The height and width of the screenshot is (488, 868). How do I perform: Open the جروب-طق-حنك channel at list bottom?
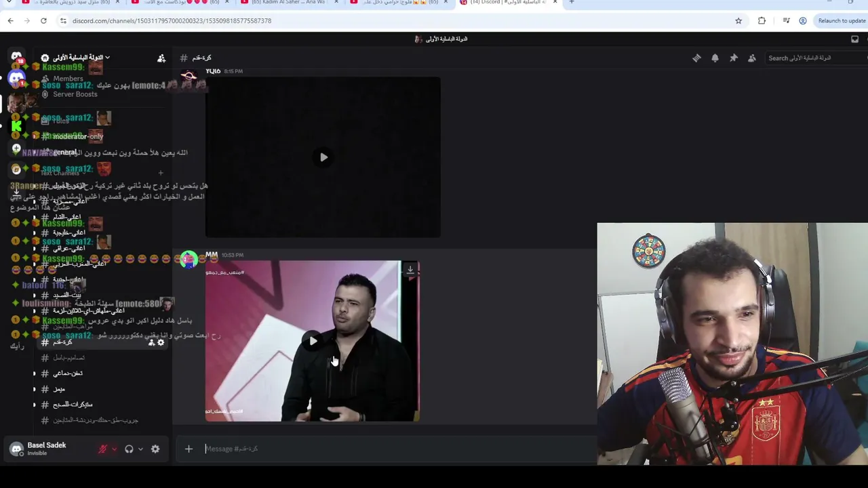(x=95, y=420)
